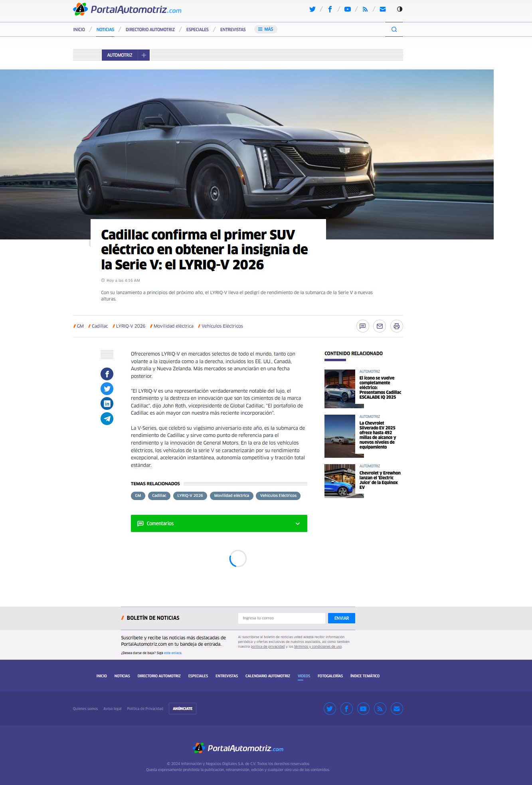This screenshot has width=532, height=785.
Task: Click the email icon in the header
Action: point(383,9)
